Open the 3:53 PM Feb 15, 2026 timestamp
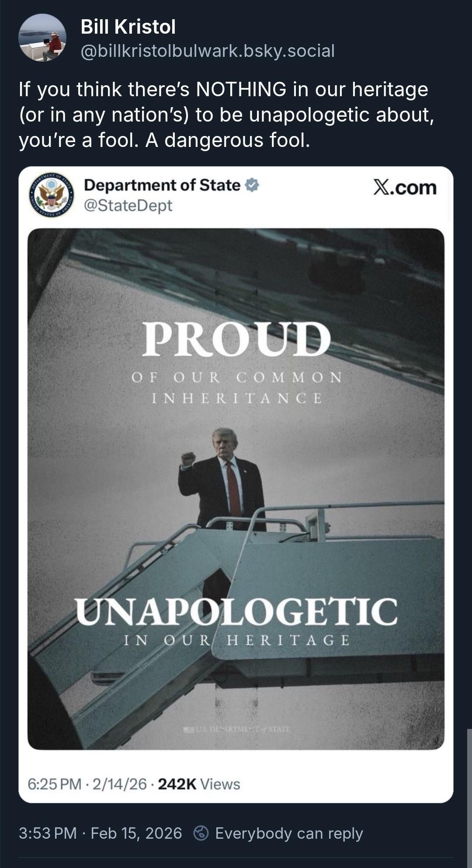 [x=100, y=833]
